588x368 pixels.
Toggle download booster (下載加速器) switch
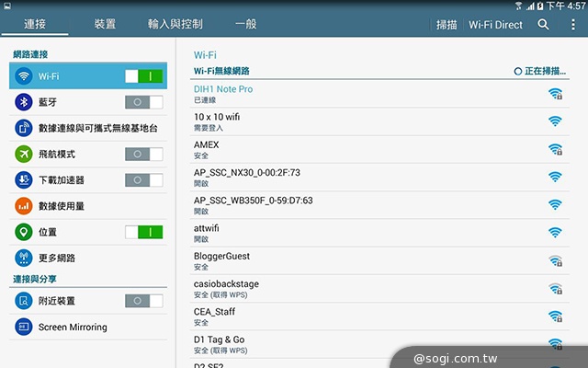(144, 180)
